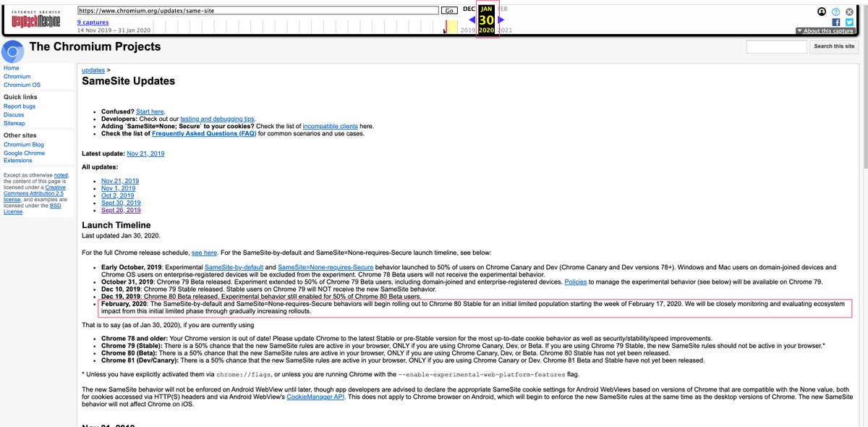
Task: Open the Wayback help question icon
Action: point(835,12)
